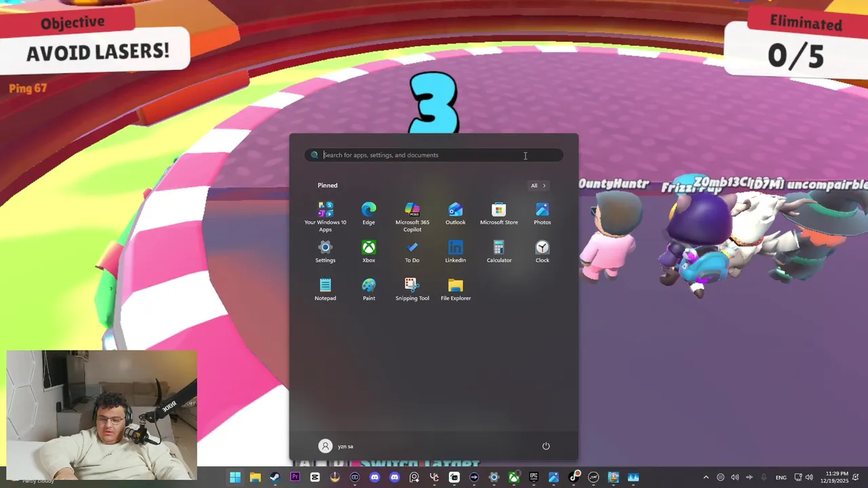
Task: Open CapCut from the taskbar
Action: click(x=315, y=477)
